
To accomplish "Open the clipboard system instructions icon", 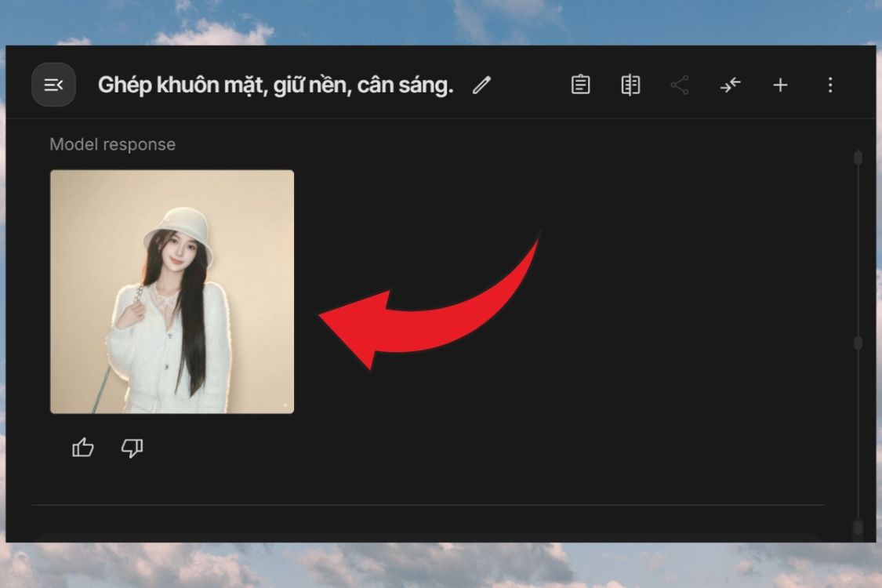I will click(x=580, y=85).
